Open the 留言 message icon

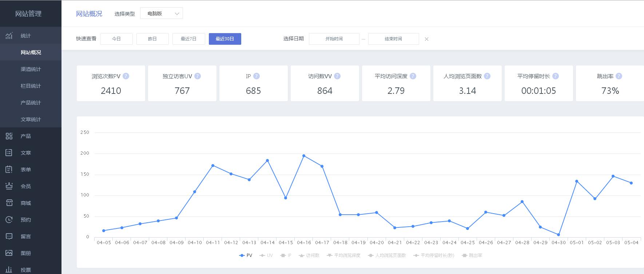point(9,237)
